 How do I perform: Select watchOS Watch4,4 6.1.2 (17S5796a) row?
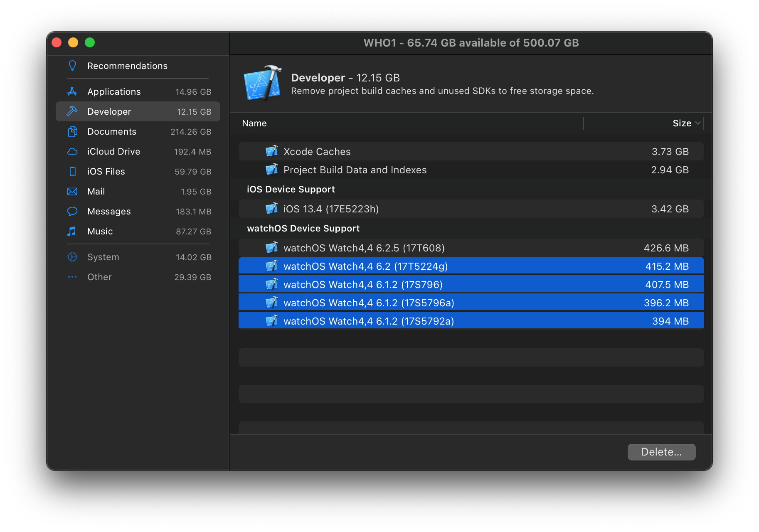[x=471, y=303]
